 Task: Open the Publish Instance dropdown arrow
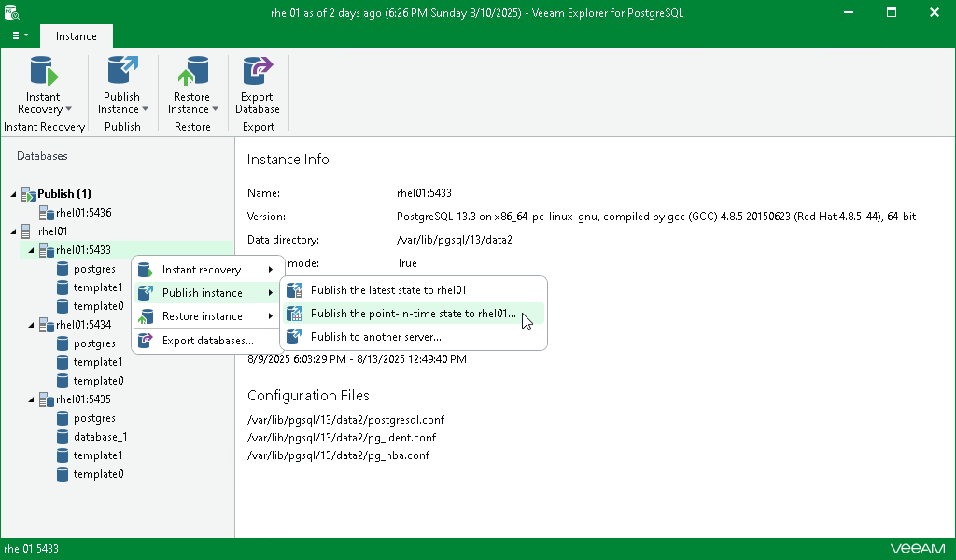[145, 110]
